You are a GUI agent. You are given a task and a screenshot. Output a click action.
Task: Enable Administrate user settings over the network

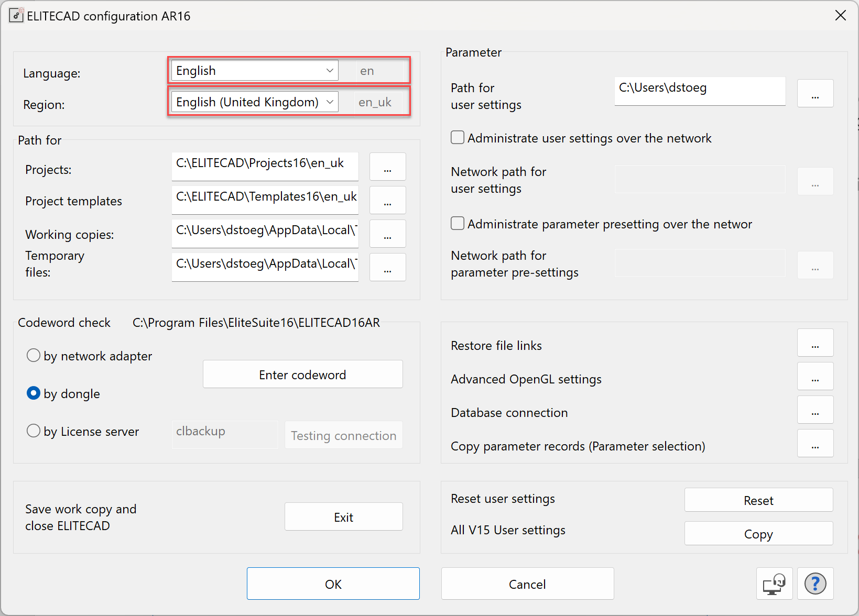(458, 137)
